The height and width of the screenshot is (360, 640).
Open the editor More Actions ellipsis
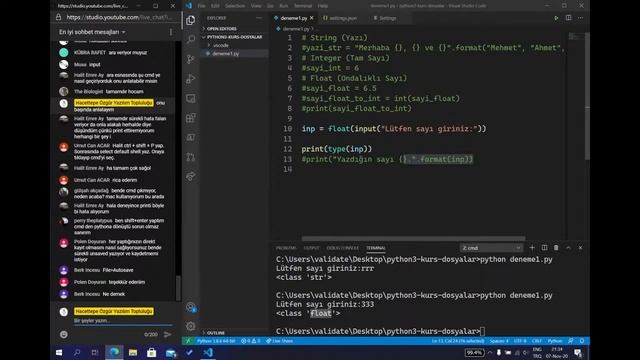pos(580,18)
